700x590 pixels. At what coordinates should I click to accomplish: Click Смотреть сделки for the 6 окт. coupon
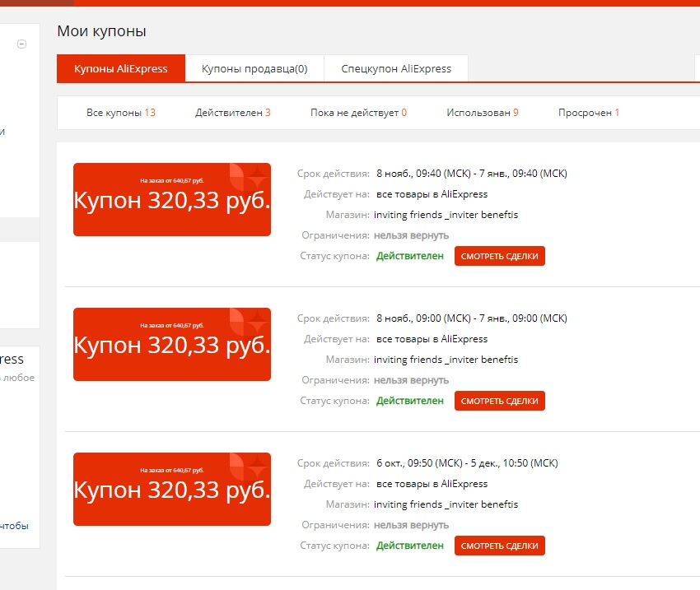click(500, 546)
